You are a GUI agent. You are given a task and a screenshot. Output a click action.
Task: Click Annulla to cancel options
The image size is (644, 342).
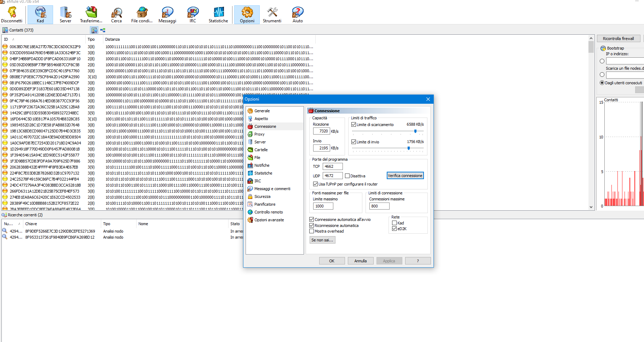pyautogui.click(x=360, y=261)
